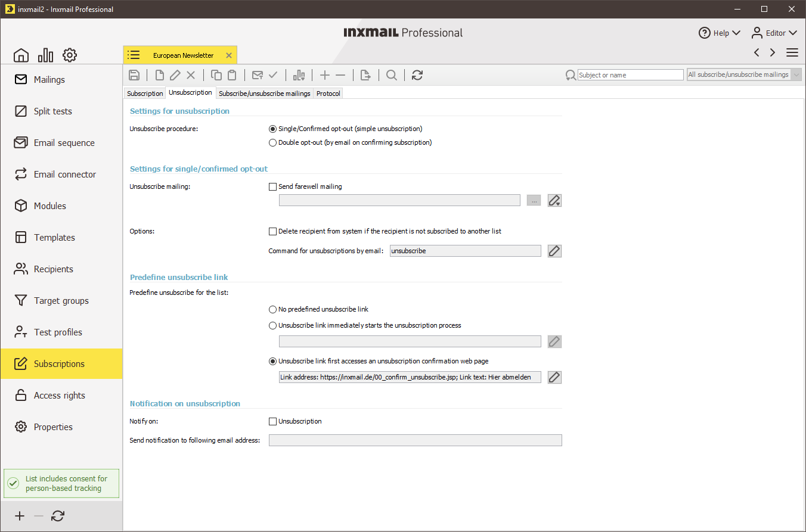806x532 pixels.
Task: Open the list overview icon left of European Newsletter
Action: tap(134, 55)
